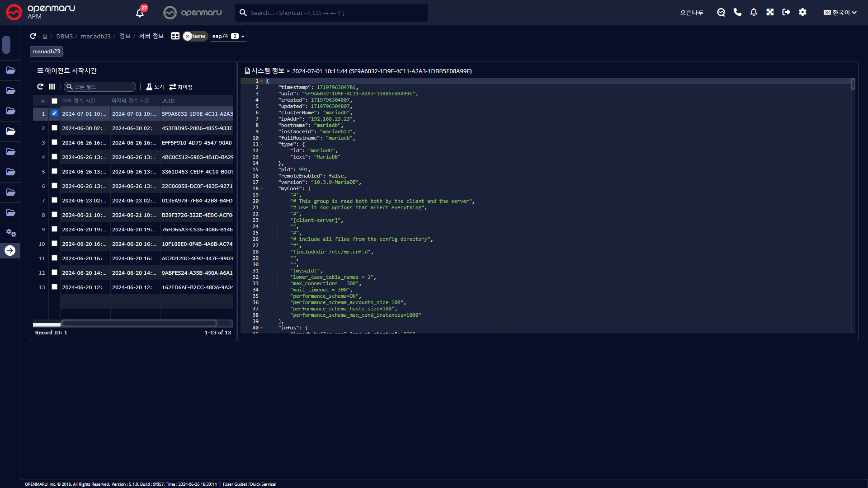Click the logout arrow icon
Viewport: 868px width, 488px height.
click(x=786, y=12)
